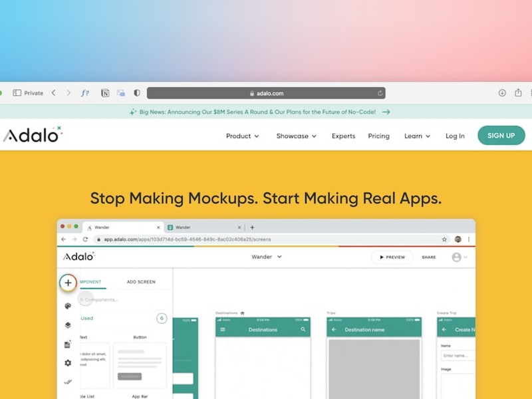Go back with Safari's back arrow

coord(54,93)
